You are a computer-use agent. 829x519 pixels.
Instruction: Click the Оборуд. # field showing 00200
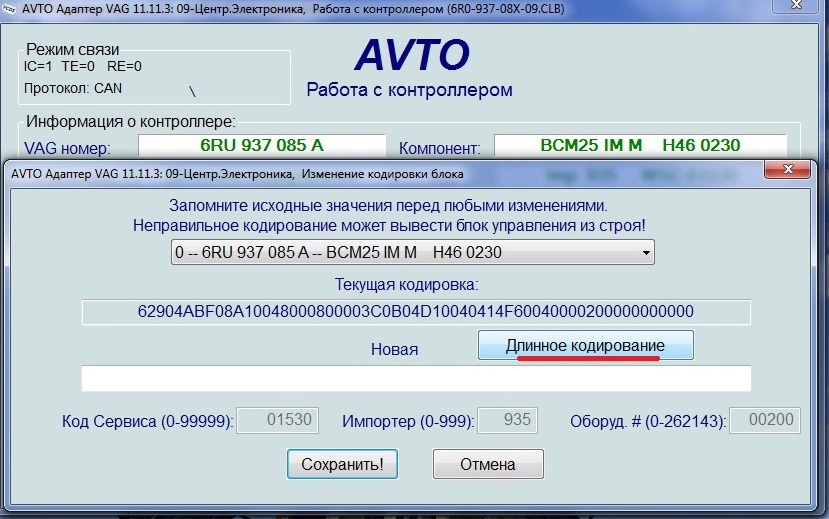tap(765, 421)
